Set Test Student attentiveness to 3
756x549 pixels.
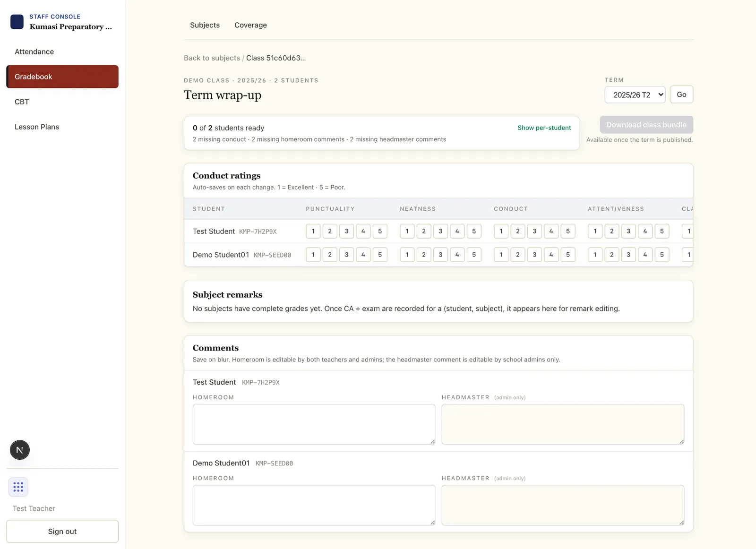coord(628,231)
